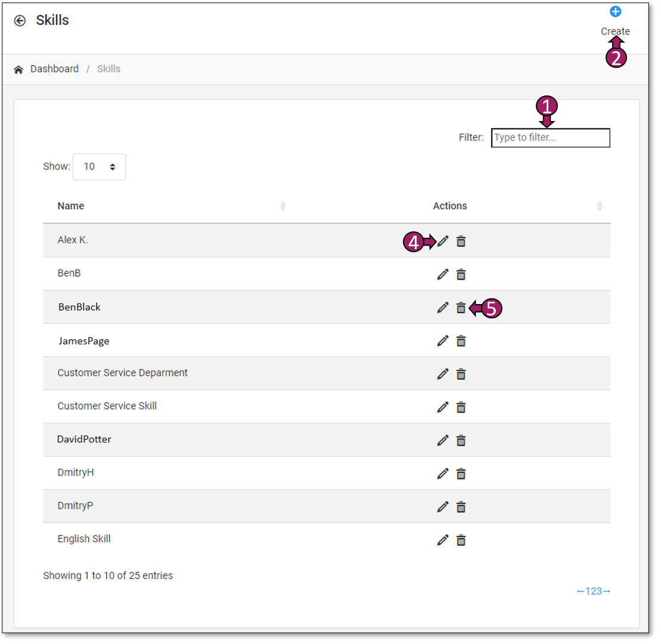Go to the Dashboard breadcrumb link
This screenshot has height=644, width=661.
pyautogui.click(x=54, y=69)
